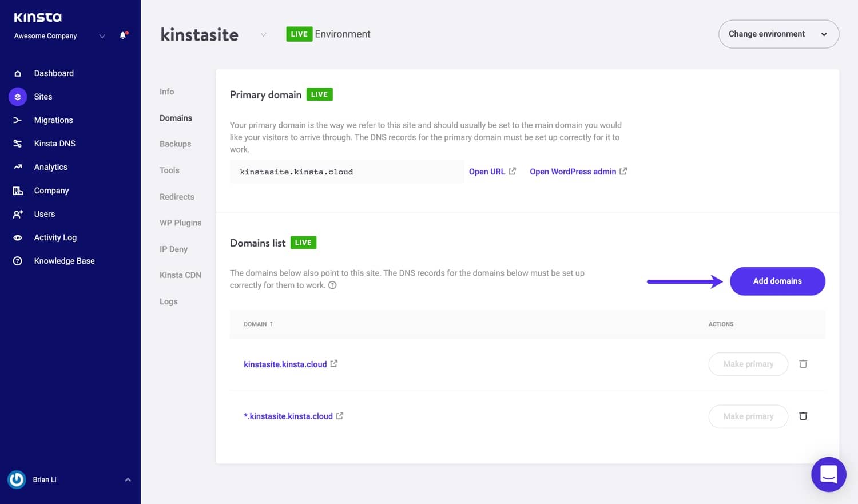Click the Company building icon
The image size is (858, 504).
18,191
